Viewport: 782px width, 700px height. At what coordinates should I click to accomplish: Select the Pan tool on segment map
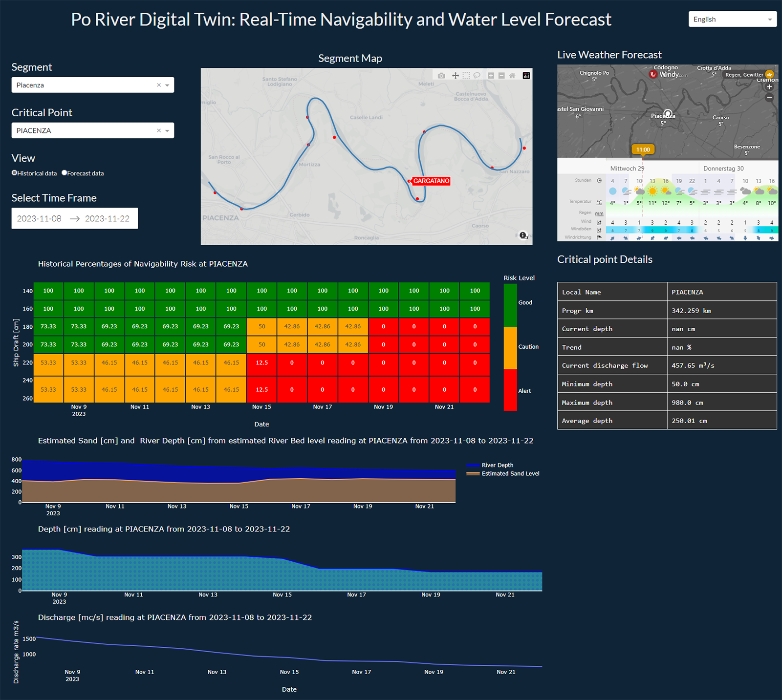(x=455, y=76)
